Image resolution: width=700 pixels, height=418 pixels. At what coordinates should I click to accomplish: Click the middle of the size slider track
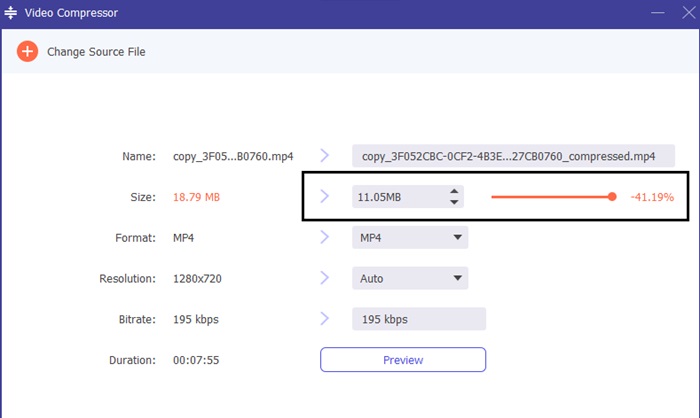point(551,197)
